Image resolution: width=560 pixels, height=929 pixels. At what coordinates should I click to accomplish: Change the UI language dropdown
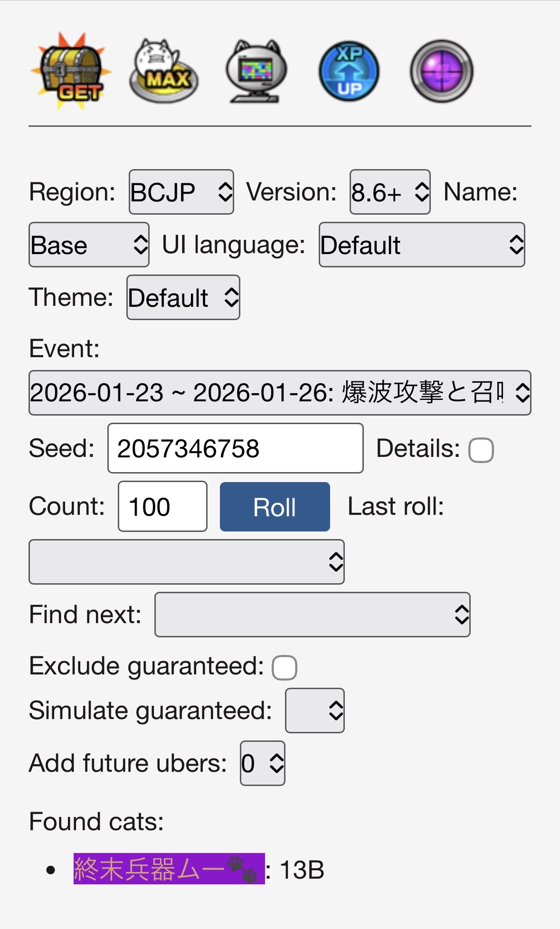[x=422, y=245]
